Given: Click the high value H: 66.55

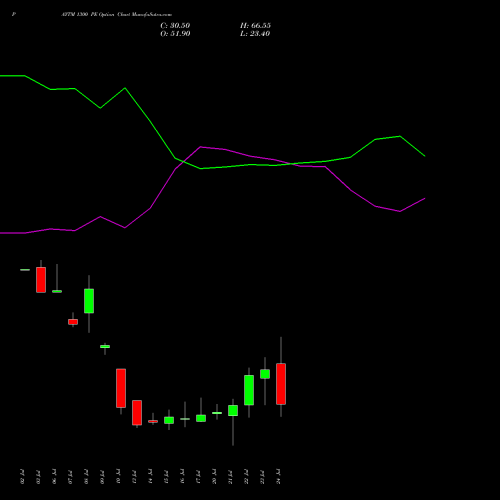Looking at the screenshot, I should click(255, 26).
